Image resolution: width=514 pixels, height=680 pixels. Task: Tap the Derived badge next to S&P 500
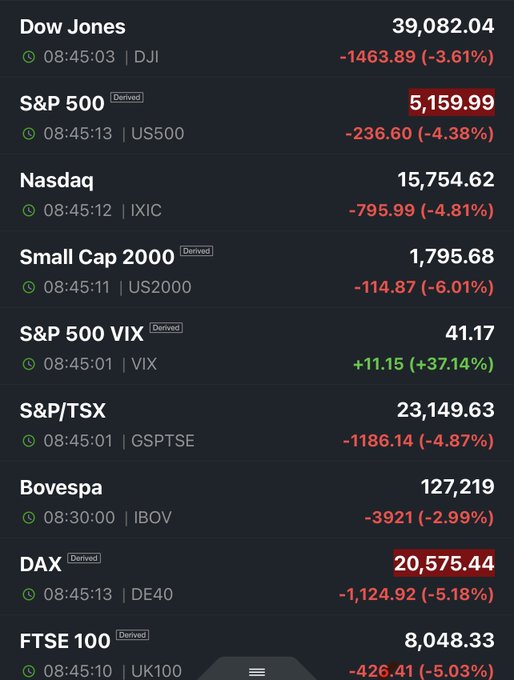tap(127, 97)
